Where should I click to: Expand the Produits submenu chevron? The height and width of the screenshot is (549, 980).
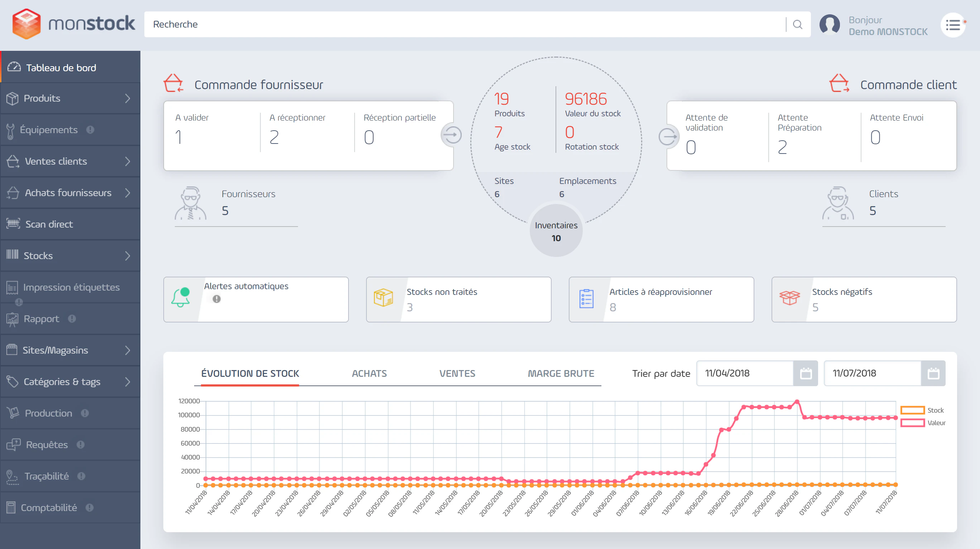coord(128,98)
